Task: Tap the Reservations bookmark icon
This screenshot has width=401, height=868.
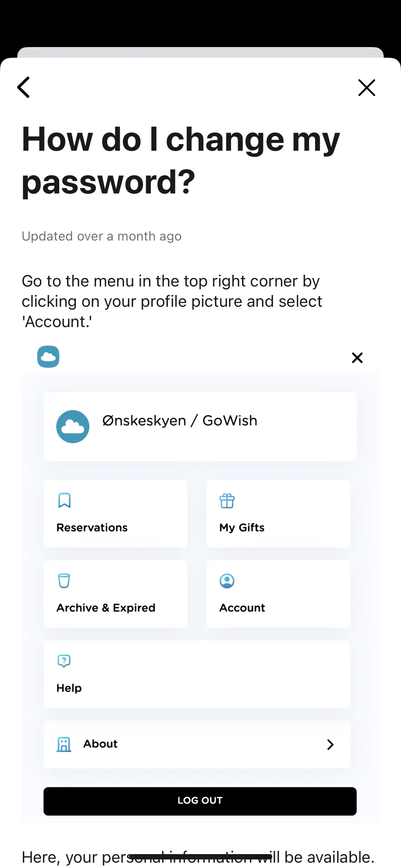Action: tap(65, 501)
